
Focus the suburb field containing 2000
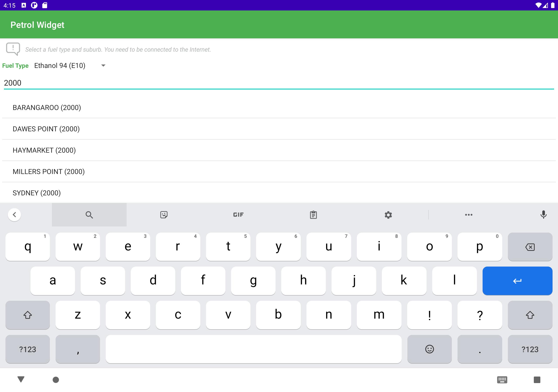279,83
